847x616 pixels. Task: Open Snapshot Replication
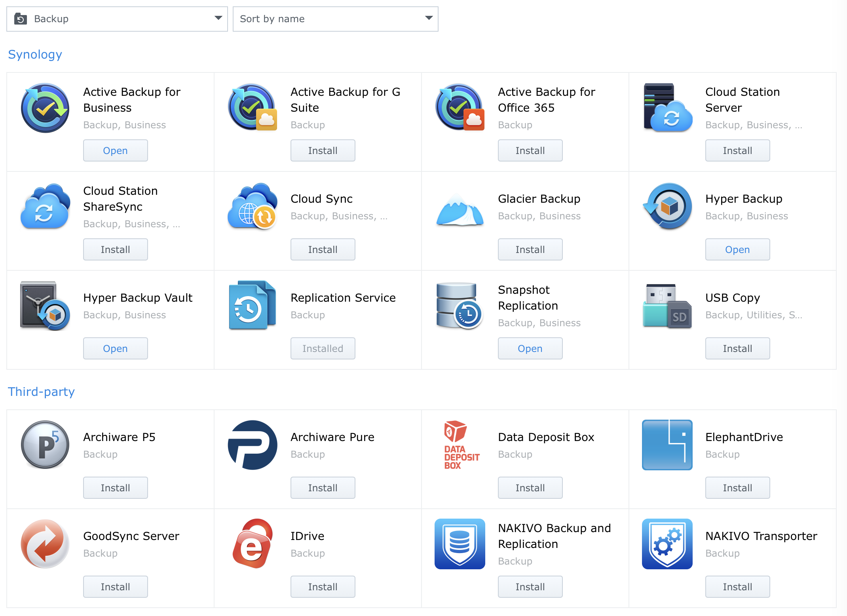pyautogui.click(x=530, y=348)
